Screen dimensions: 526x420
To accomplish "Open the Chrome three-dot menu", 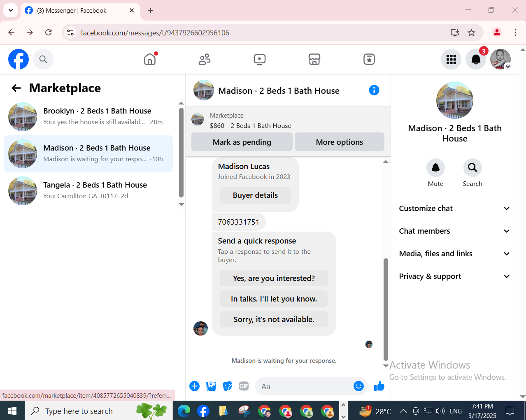I will [x=515, y=32].
